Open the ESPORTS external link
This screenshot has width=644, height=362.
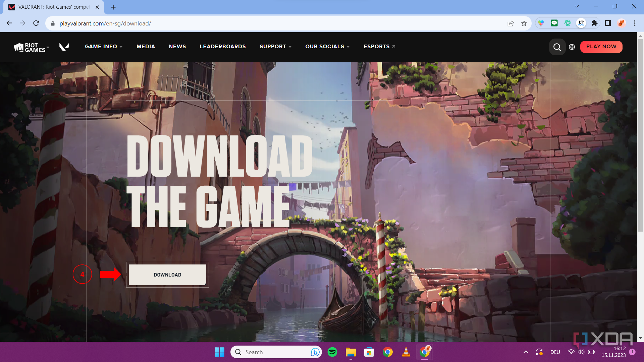(379, 47)
